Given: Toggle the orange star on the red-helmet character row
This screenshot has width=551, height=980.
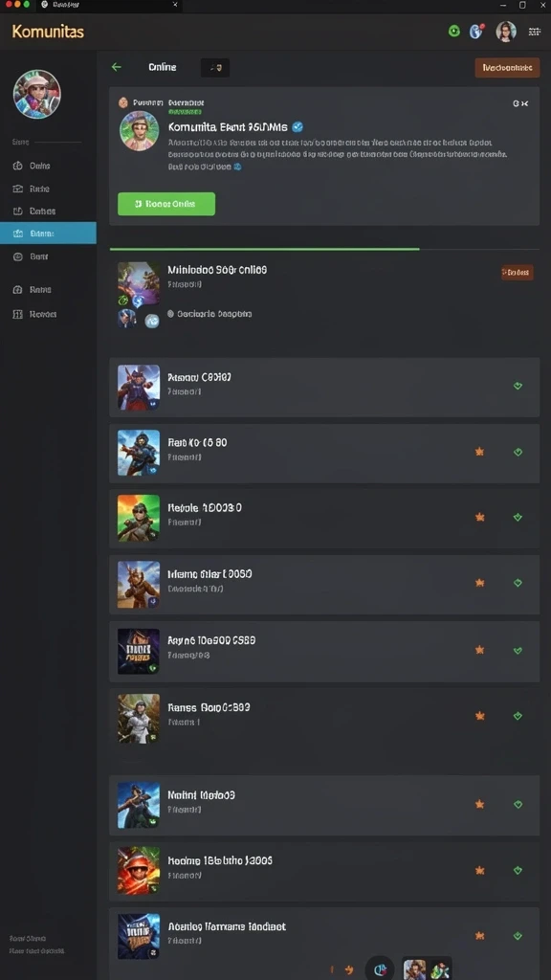Looking at the screenshot, I should (x=480, y=870).
